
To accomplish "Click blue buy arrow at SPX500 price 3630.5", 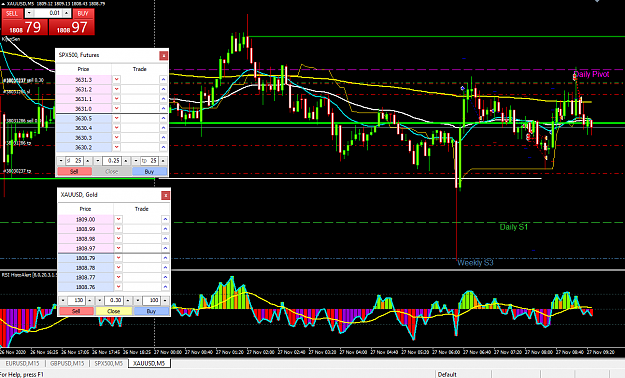I will click(163, 118).
